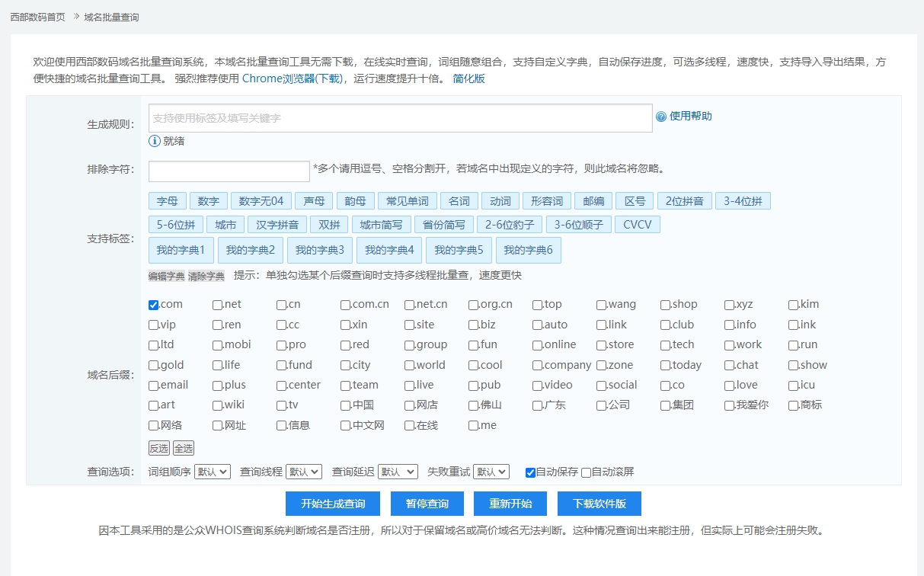Open the 使用帮助 link
The image size is (924, 576).
691,117
